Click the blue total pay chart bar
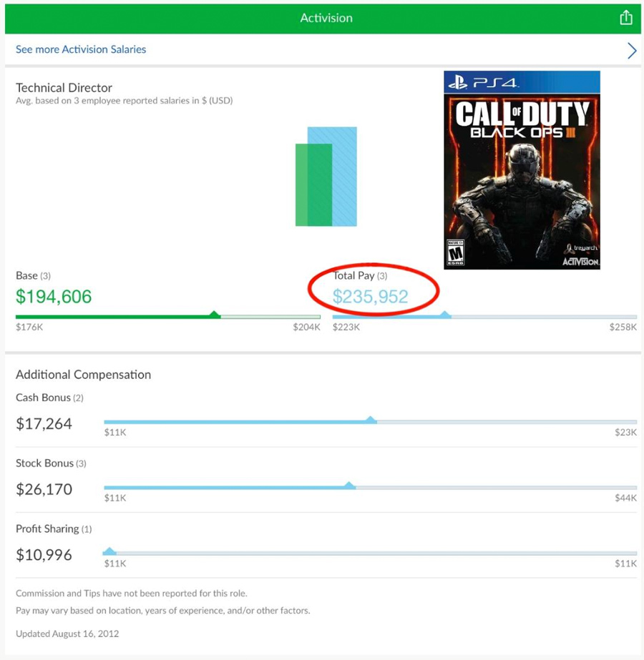This screenshot has width=644, height=660. pos(344,177)
